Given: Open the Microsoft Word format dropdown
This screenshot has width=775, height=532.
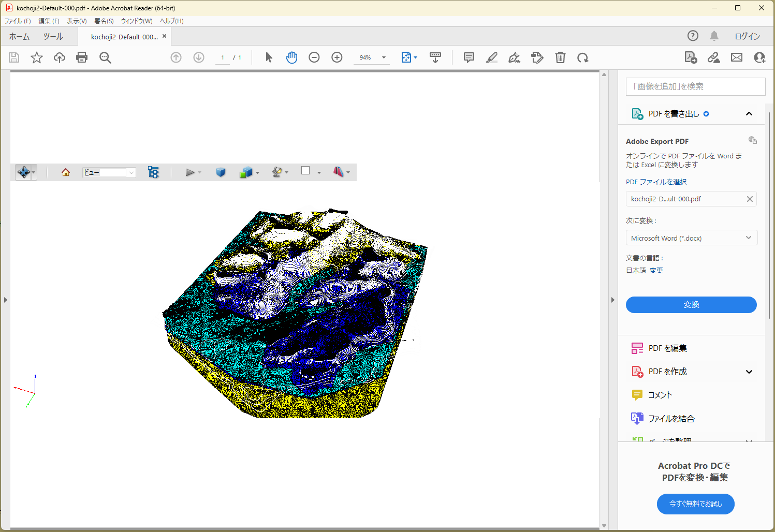Looking at the screenshot, I should 692,238.
